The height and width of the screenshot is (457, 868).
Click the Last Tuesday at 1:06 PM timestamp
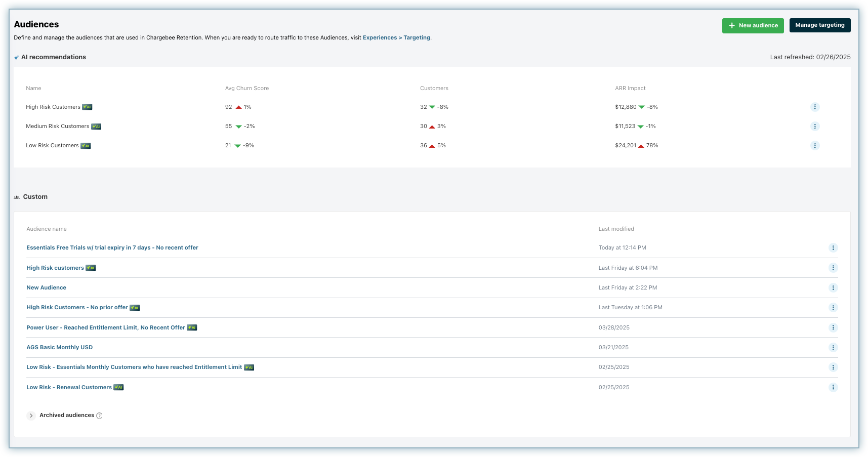pyautogui.click(x=630, y=307)
